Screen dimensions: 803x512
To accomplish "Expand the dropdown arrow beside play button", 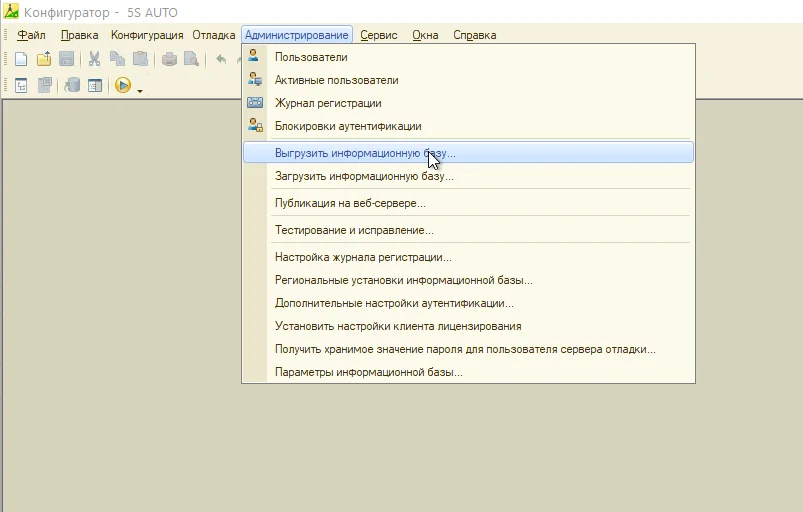I will point(140,90).
